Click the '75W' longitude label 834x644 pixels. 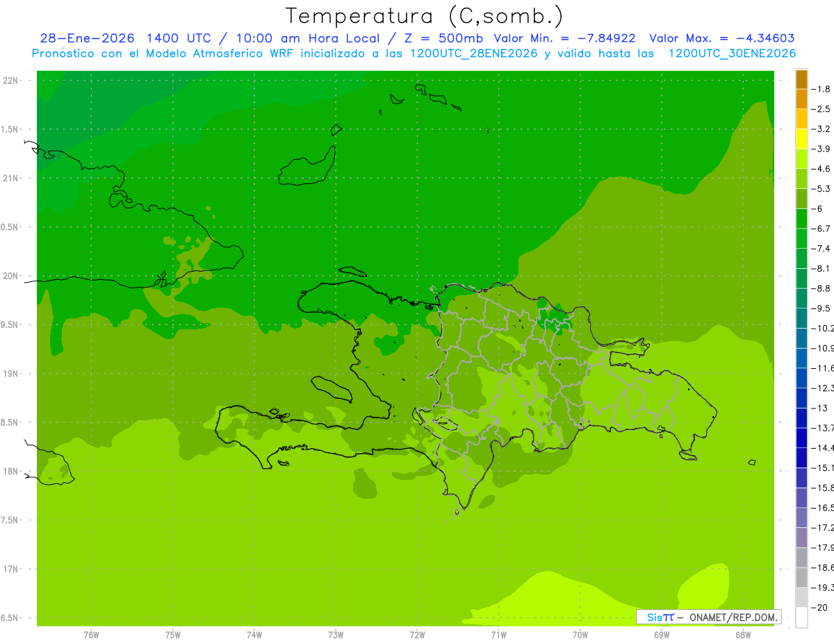click(173, 635)
